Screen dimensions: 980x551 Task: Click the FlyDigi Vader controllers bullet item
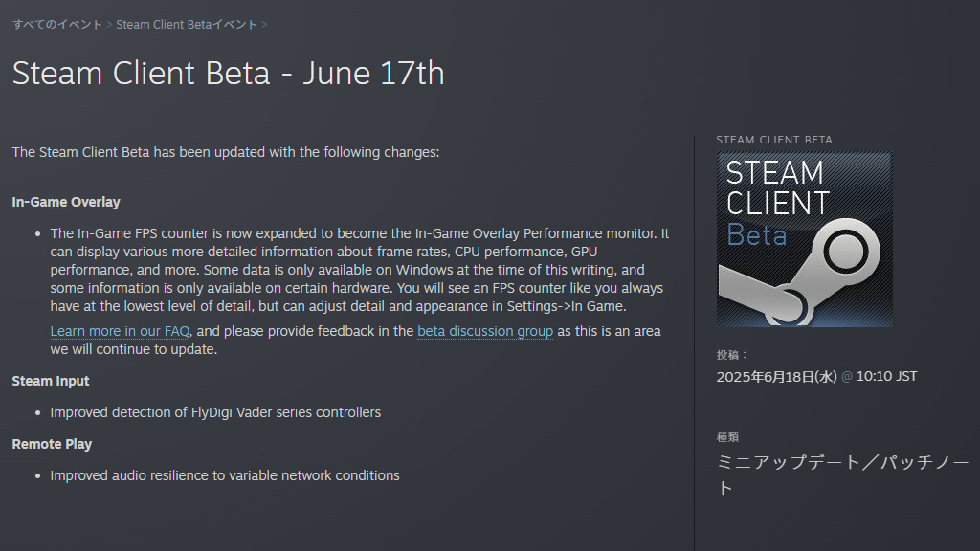coord(215,412)
